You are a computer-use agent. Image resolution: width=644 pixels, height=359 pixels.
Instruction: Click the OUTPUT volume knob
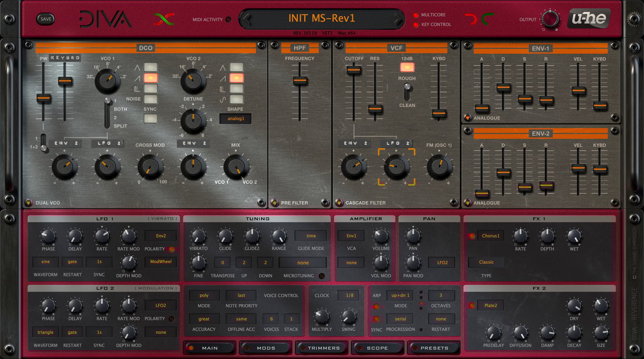click(550, 20)
